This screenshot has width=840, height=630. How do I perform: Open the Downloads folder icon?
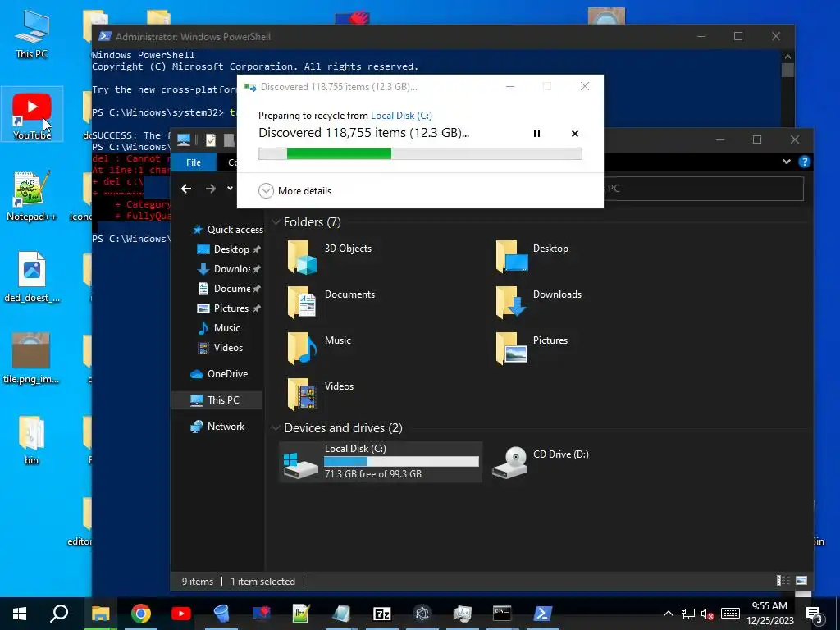(510, 302)
